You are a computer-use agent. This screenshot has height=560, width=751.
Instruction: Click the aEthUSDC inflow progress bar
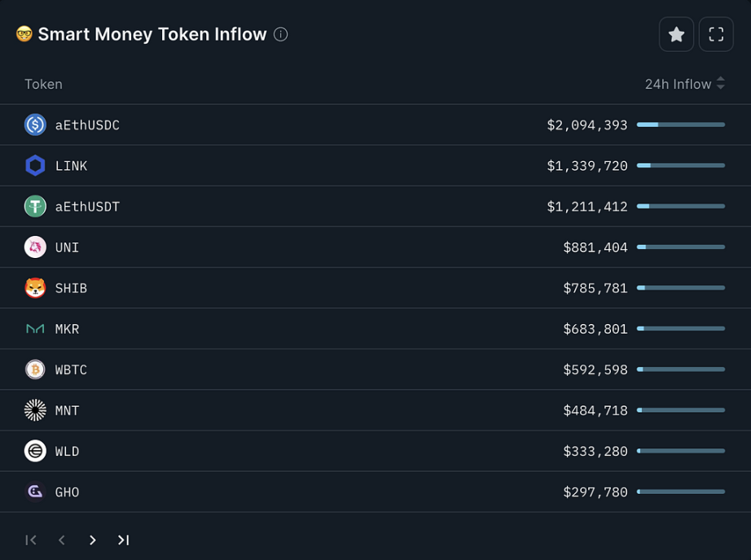(681, 125)
